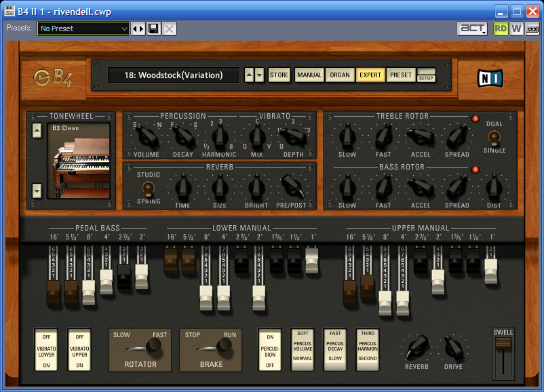Click the bottom Drive knob
544x392 pixels.
[x=453, y=347]
